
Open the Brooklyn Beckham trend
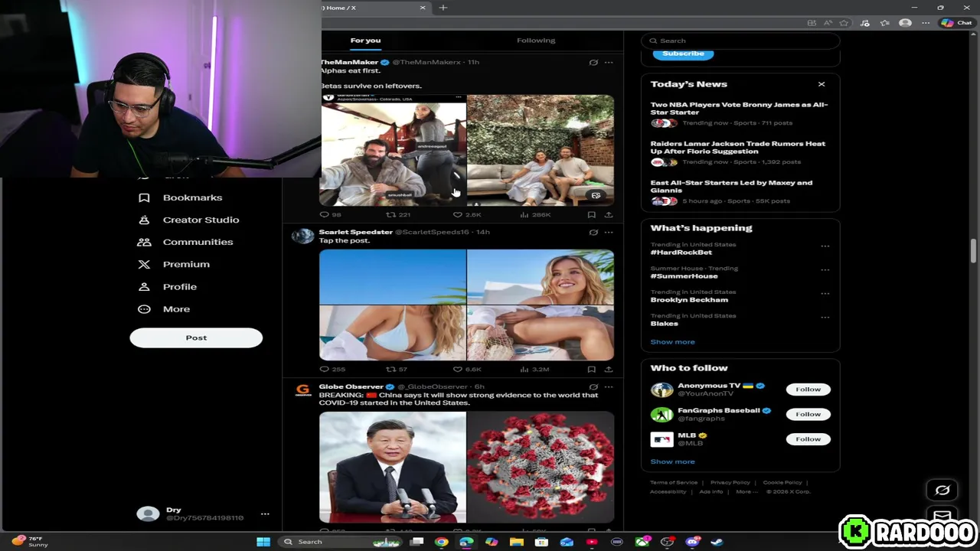(689, 300)
